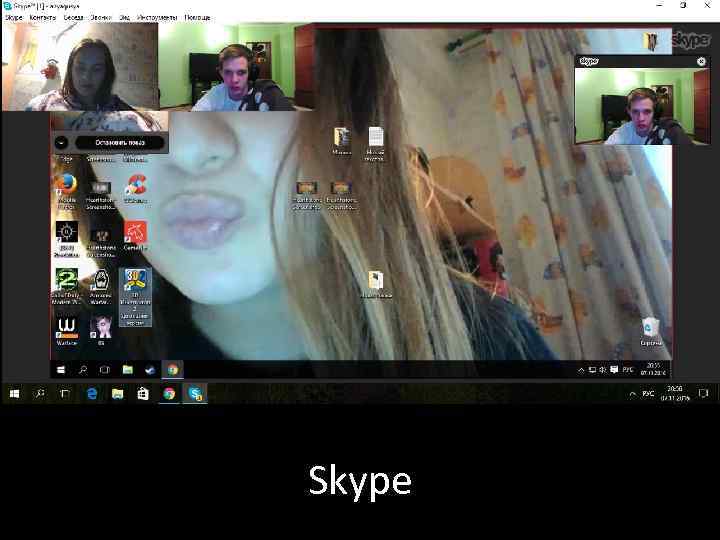This screenshot has height=540, width=720.
Task: Click the Остановить показ stop sharing button
Action: coord(119,143)
